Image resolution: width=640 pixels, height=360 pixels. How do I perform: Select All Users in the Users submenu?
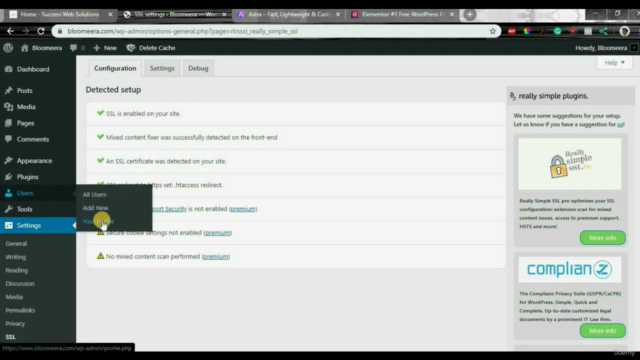[x=94, y=195]
